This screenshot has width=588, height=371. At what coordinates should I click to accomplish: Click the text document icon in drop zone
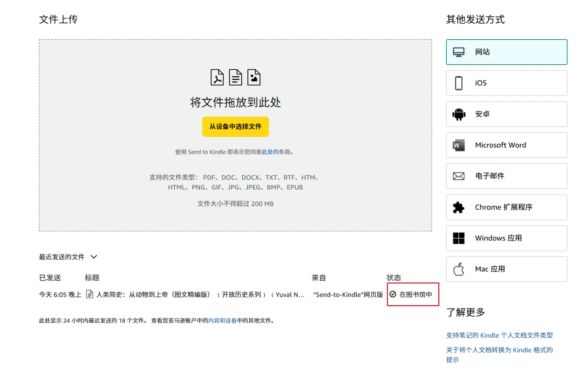(235, 77)
